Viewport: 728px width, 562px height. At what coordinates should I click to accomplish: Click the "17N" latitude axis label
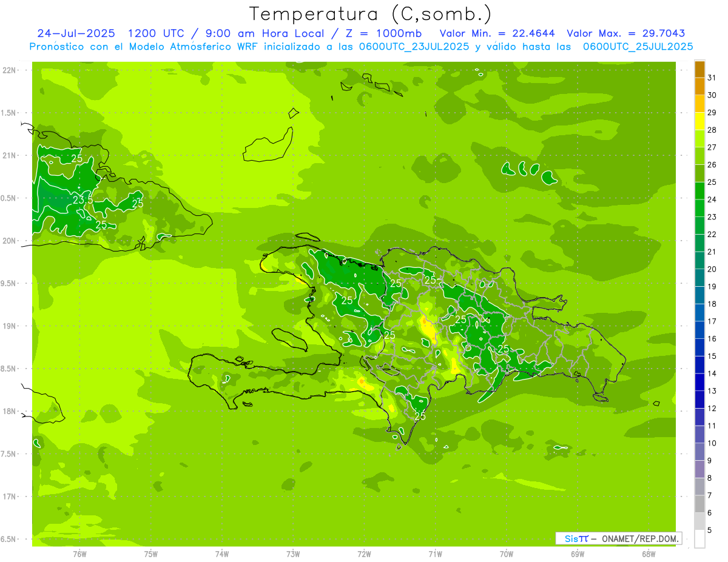click(10, 497)
